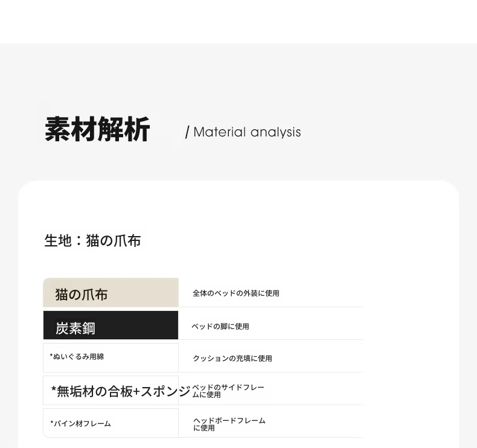The image size is (477, 448).
Task: Click the 炭素鋼 white text
Action: point(75,328)
